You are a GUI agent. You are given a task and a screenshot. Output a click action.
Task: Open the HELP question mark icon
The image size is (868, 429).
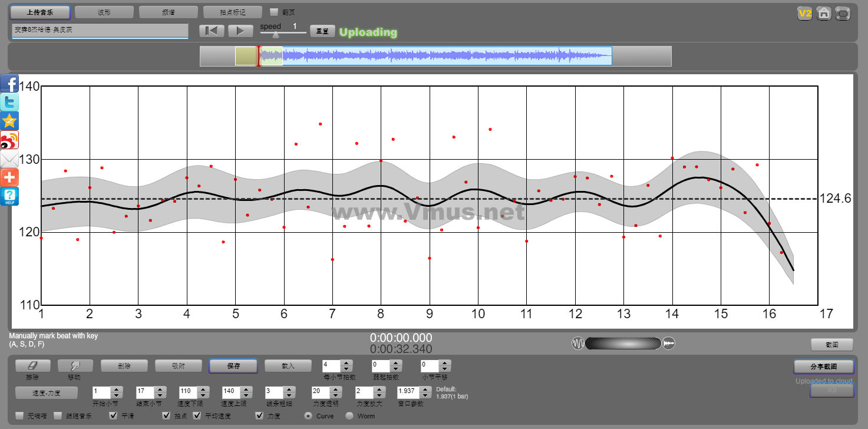pos(9,196)
